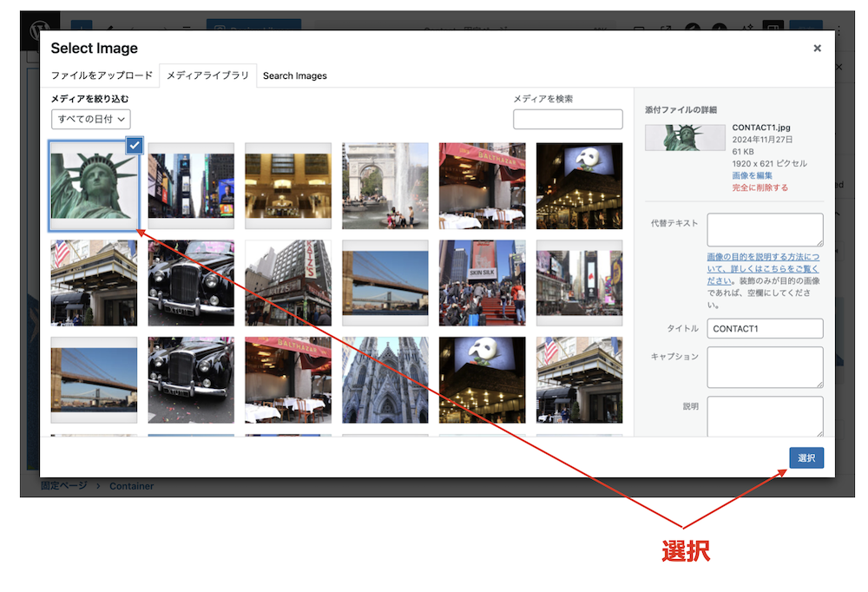Select the Washington Square Arch fountain thumbnail
The height and width of the screenshot is (592, 868).
pyautogui.click(x=385, y=186)
